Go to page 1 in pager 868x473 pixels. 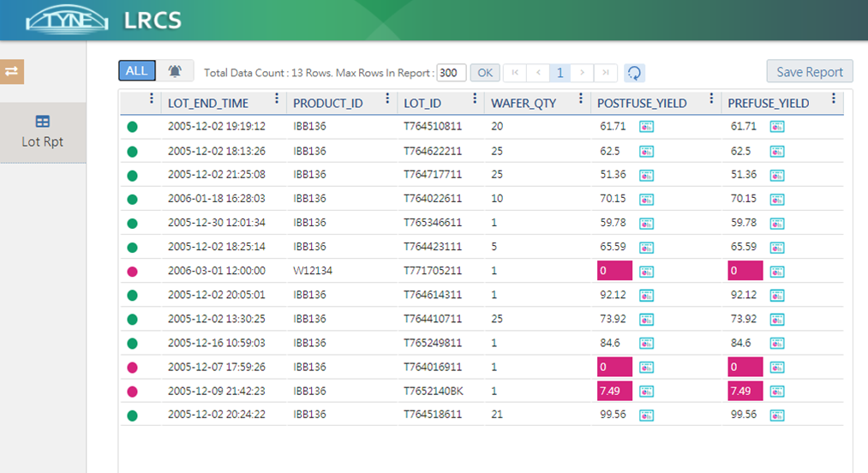click(x=559, y=73)
